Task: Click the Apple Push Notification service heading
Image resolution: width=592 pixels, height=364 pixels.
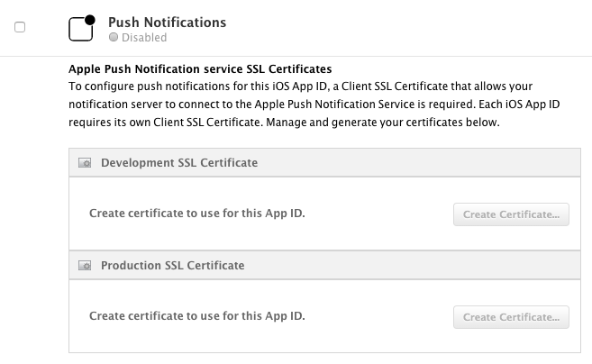Action: tap(200, 69)
